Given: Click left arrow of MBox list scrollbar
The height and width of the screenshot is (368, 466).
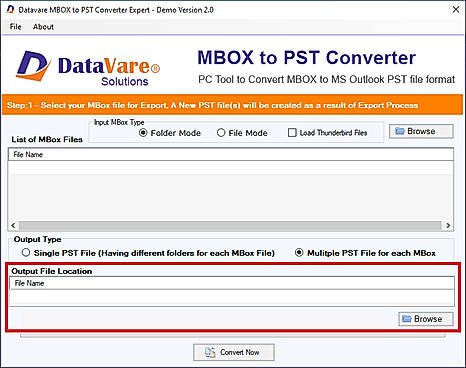Looking at the screenshot, I should pyautogui.click(x=13, y=226).
